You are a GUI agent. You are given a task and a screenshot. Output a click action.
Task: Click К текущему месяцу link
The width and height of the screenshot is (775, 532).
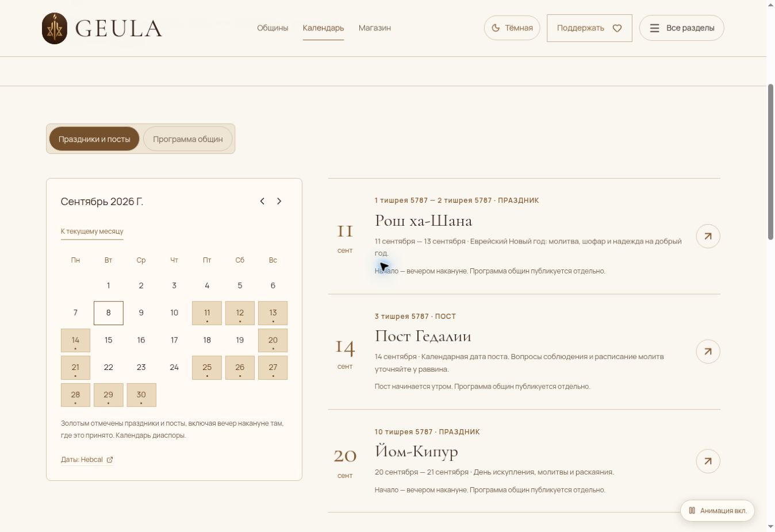[92, 231]
